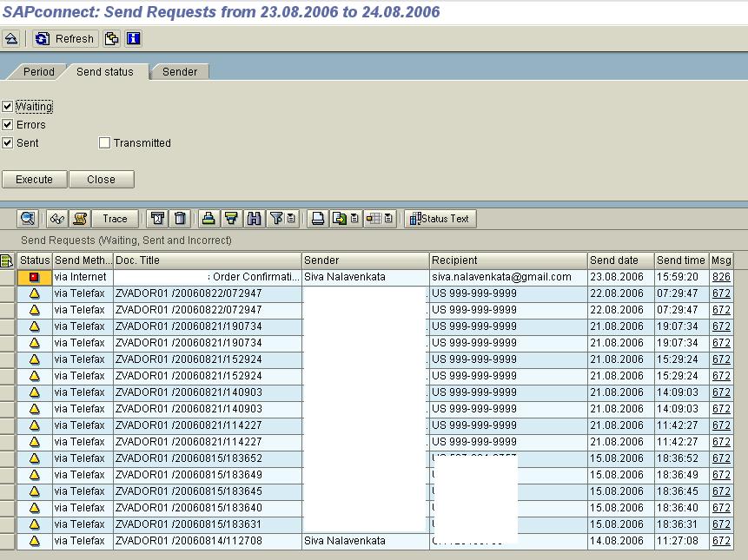This screenshot has height=560, width=748.
Task: Click the hourglass icon right of Trace
Action: [157, 219]
